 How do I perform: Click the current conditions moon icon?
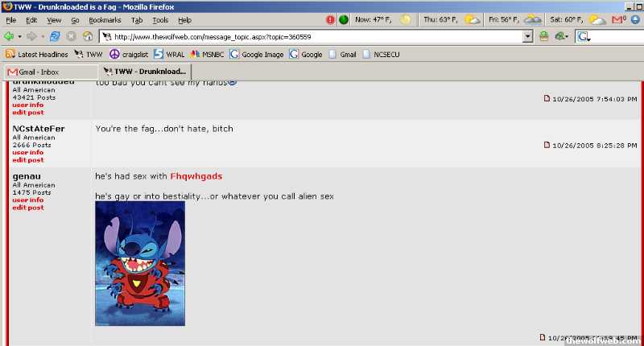406,19
